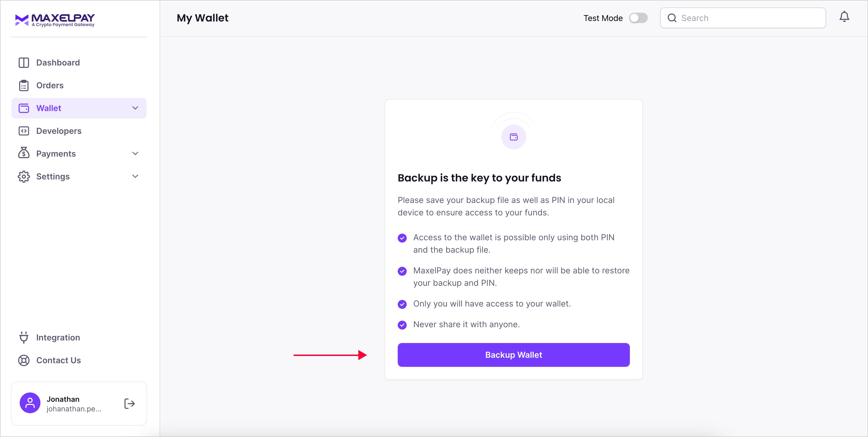The height and width of the screenshot is (437, 868).
Task: Open notifications via the bell icon
Action: (x=844, y=17)
